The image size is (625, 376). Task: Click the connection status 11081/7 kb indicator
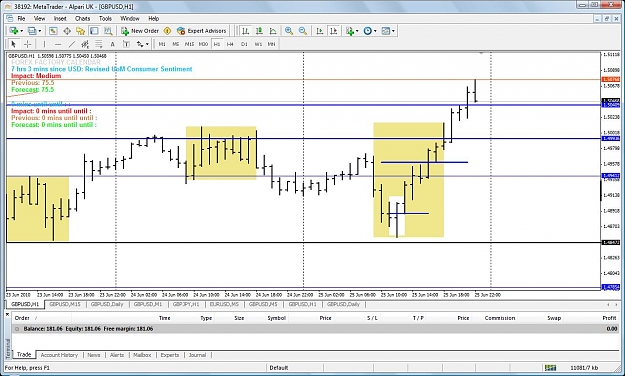tap(584, 368)
